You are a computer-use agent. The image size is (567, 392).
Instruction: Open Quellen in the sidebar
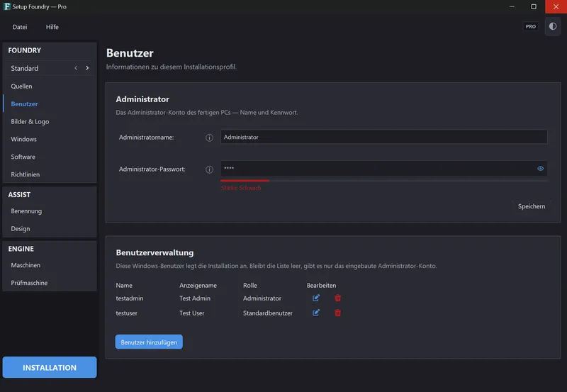[50, 86]
